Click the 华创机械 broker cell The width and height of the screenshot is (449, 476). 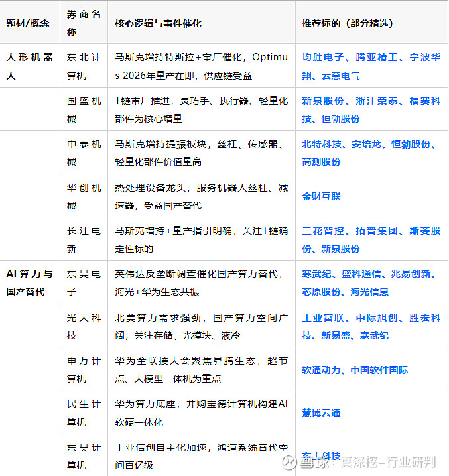point(84,196)
